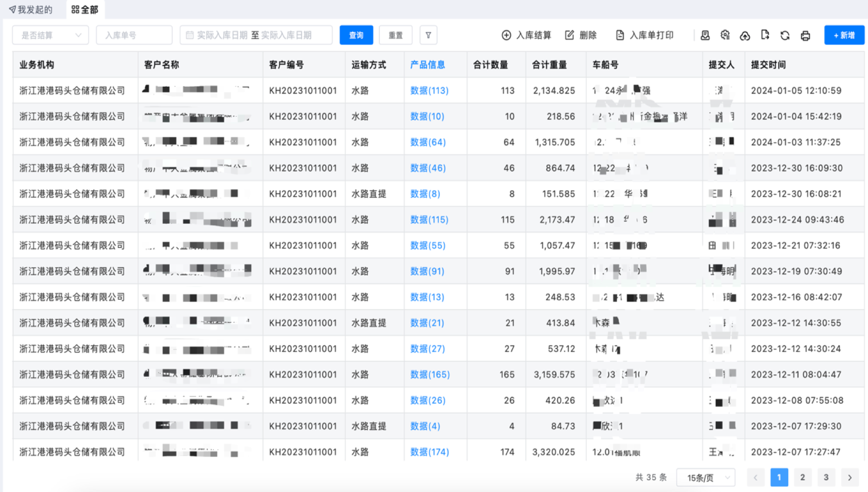The height and width of the screenshot is (492, 868).
Task: Open the gear settings icon in toolbar
Action: click(x=725, y=35)
